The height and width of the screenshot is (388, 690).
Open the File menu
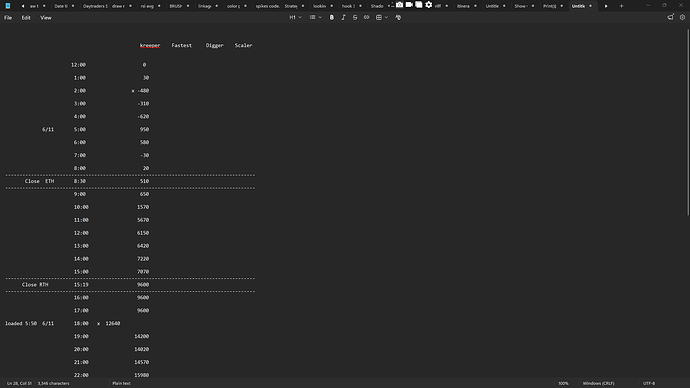(8, 18)
